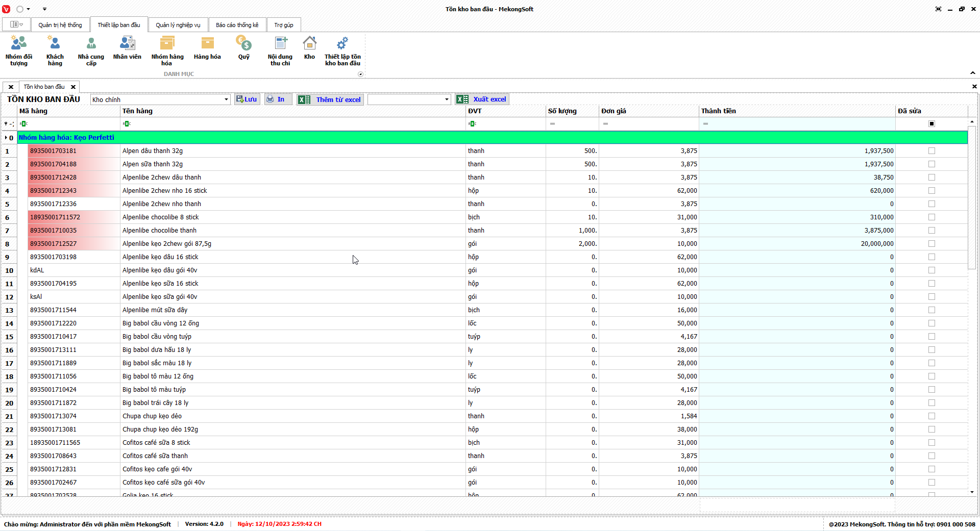The width and height of the screenshot is (980, 531).
Task: Tick Đã sửa checkbox for Alpen dâu thanh 32g
Action: pos(932,151)
